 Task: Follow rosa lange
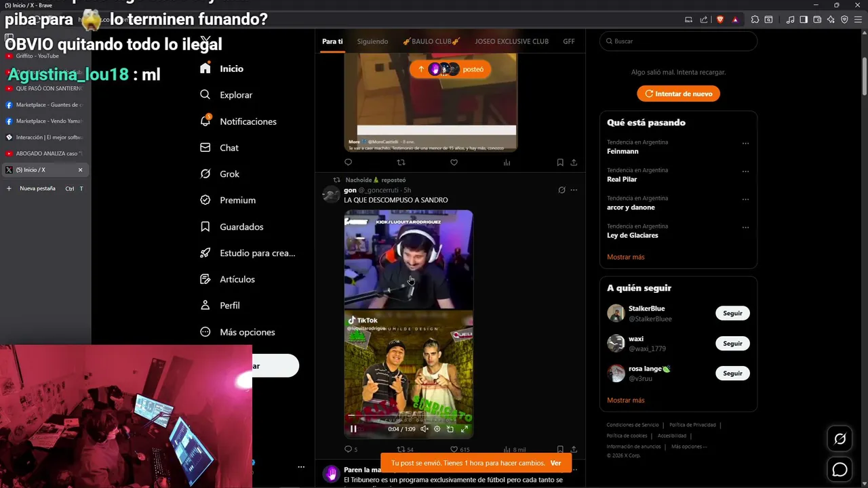pos(732,373)
